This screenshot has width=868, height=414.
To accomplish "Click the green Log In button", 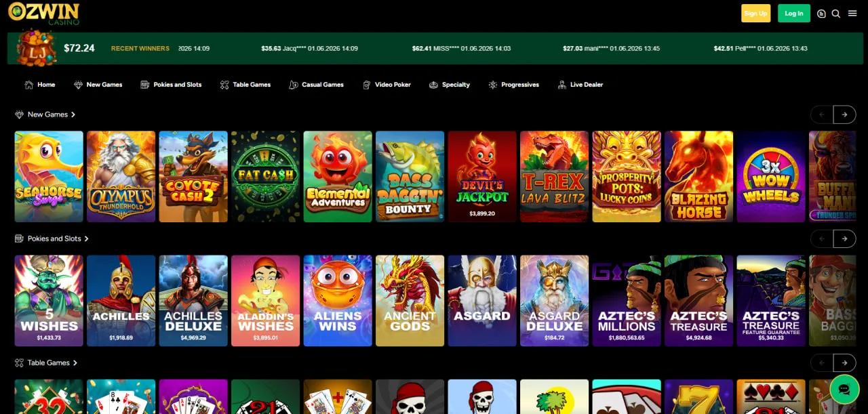I will (794, 14).
